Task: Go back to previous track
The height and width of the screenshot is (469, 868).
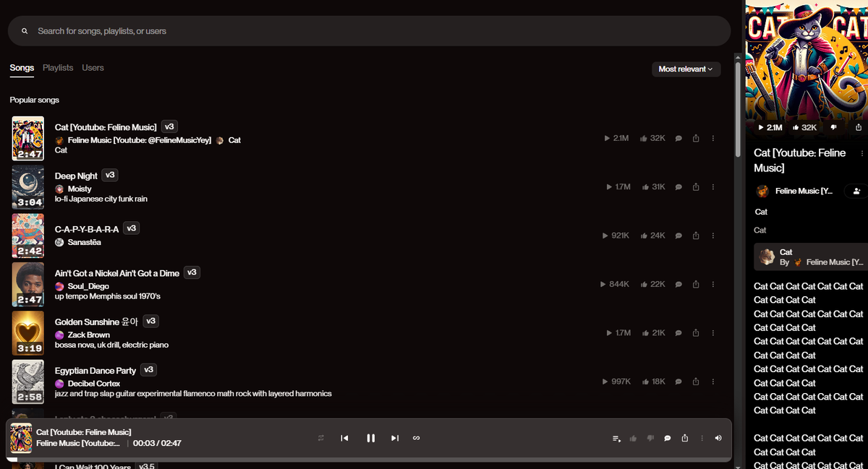Action: point(345,438)
